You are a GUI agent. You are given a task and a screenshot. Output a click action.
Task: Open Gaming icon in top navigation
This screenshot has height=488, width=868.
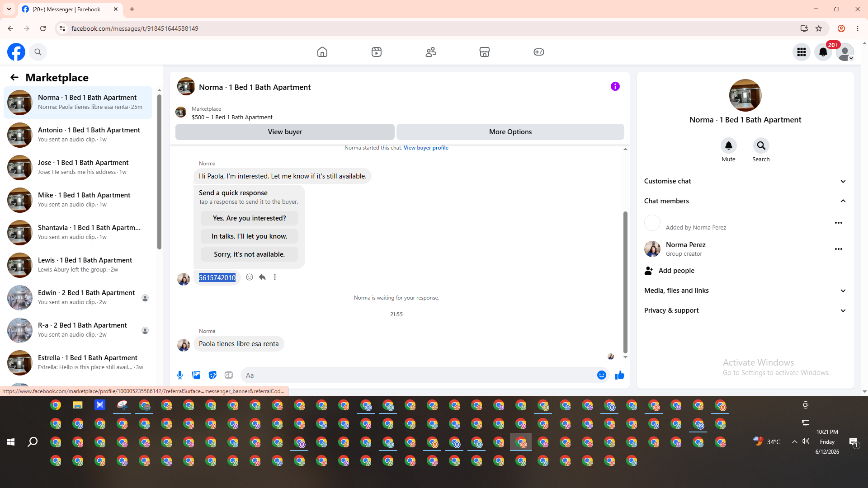(539, 52)
